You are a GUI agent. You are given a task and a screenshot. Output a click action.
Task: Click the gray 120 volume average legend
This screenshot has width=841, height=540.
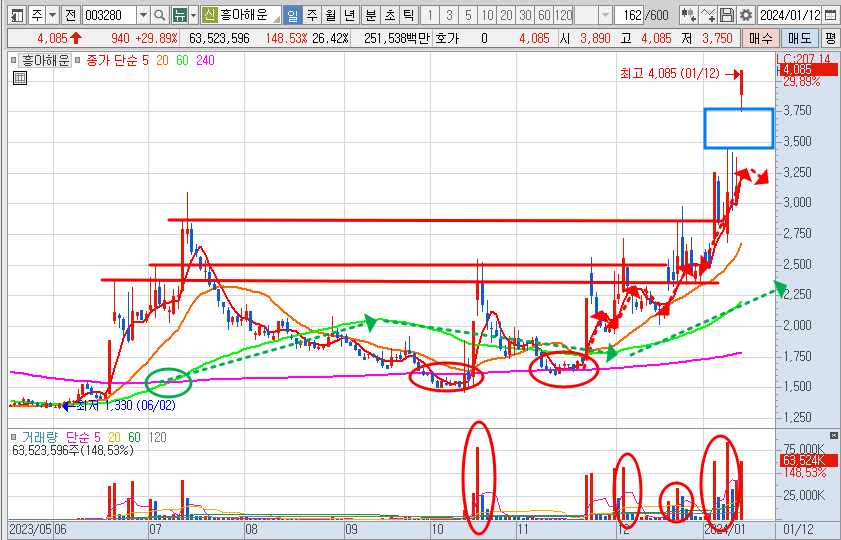coord(157,437)
